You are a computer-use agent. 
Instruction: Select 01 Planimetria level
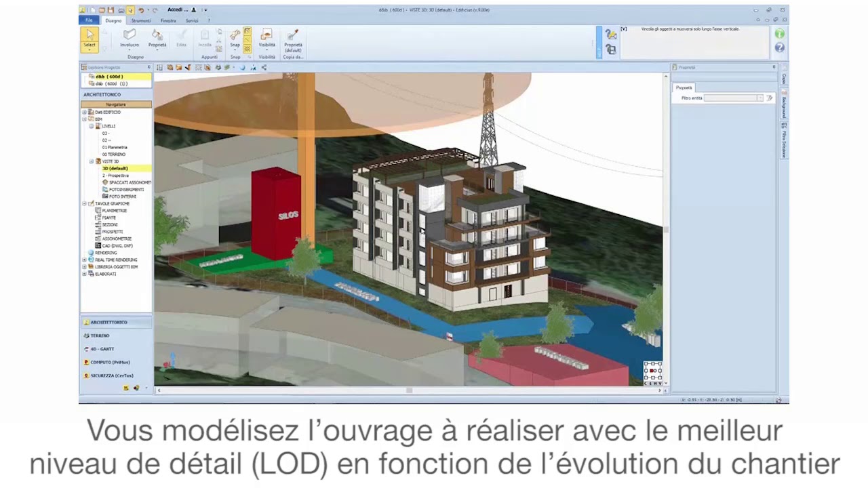point(115,147)
